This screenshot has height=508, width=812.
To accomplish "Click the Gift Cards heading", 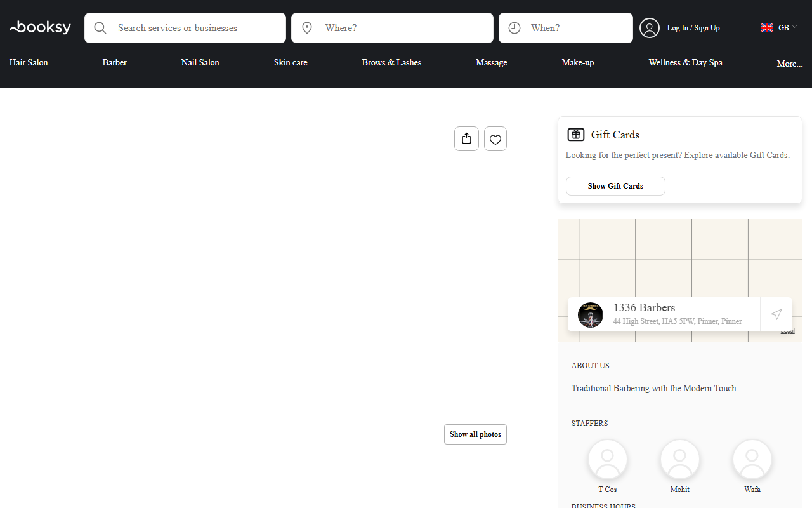I will click(615, 135).
